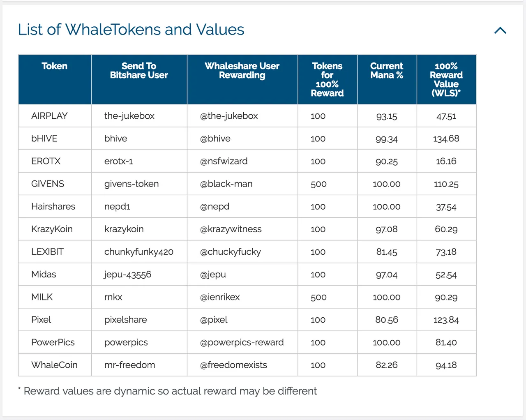This screenshot has width=526, height=420.
Task: Select the MILK token row name
Action: pos(42,297)
